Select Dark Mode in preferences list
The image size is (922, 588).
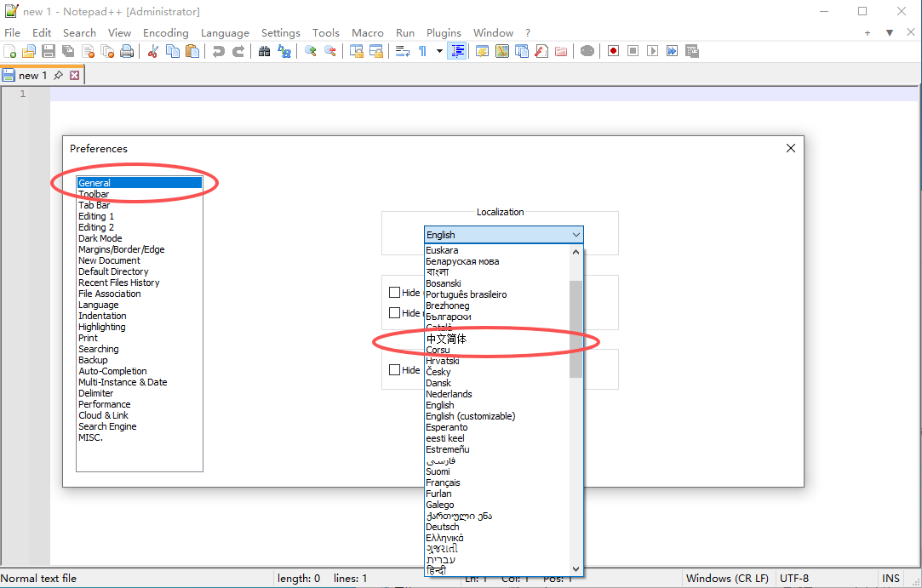click(x=100, y=238)
